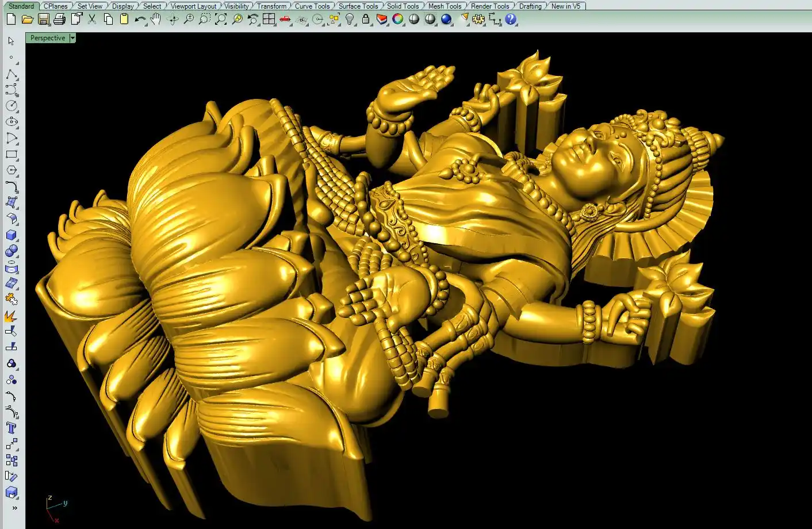Toggle the four-viewport layout icon
812x529 pixels.
pos(269,20)
